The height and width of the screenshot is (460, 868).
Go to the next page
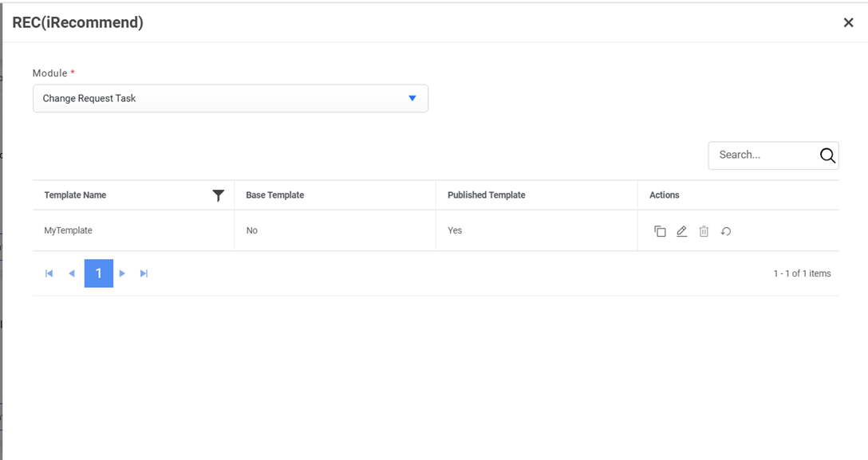tap(122, 273)
